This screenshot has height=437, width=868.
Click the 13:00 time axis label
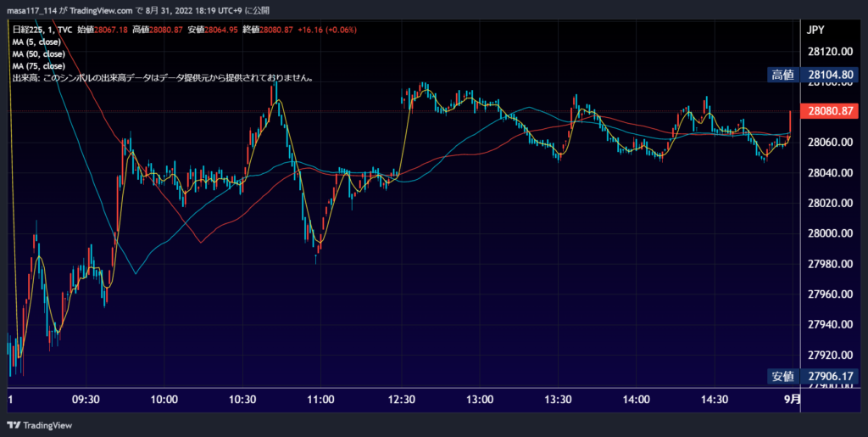click(x=480, y=400)
